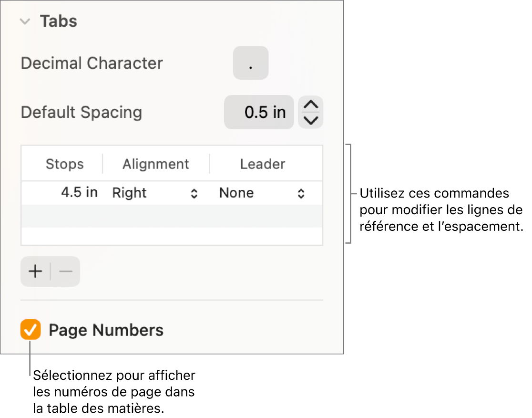Adjust the Default Spacing stepper control

click(x=310, y=112)
